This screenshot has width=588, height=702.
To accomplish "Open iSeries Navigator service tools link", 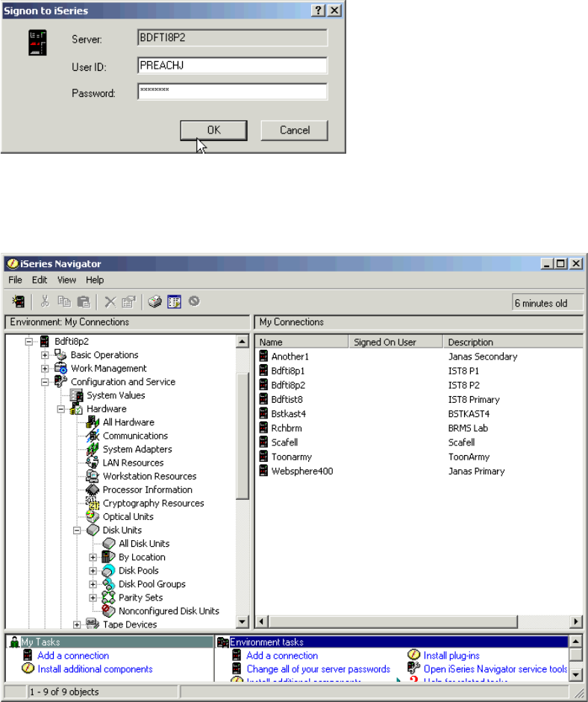I will [495, 669].
